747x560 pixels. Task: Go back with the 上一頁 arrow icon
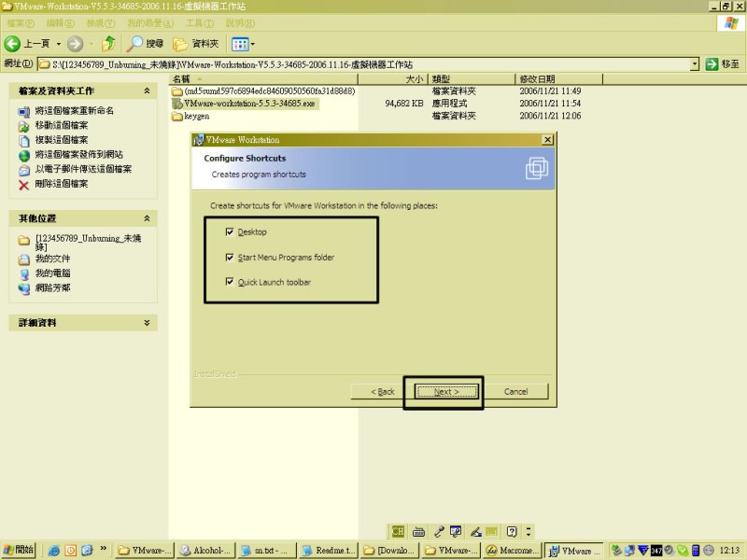(12, 44)
